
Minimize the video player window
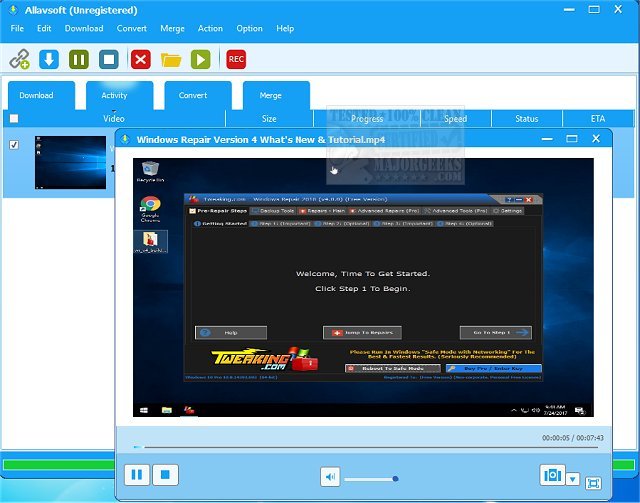[547, 139]
